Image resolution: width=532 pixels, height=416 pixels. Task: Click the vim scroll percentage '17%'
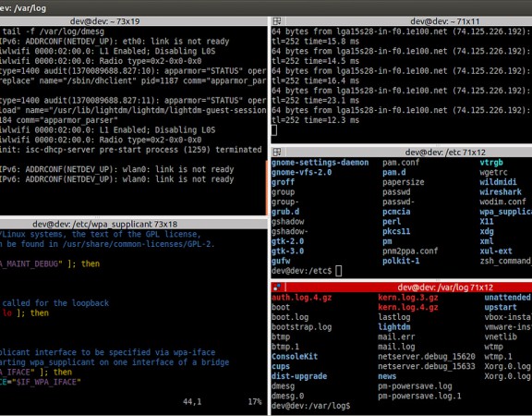pyautogui.click(x=255, y=402)
